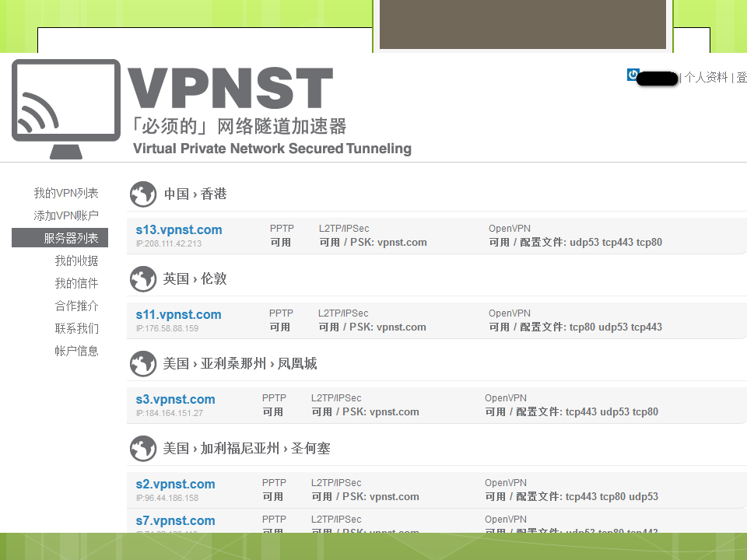Click the globe icon beside 中国 › 香港

pyautogui.click(x=143, y=194)
